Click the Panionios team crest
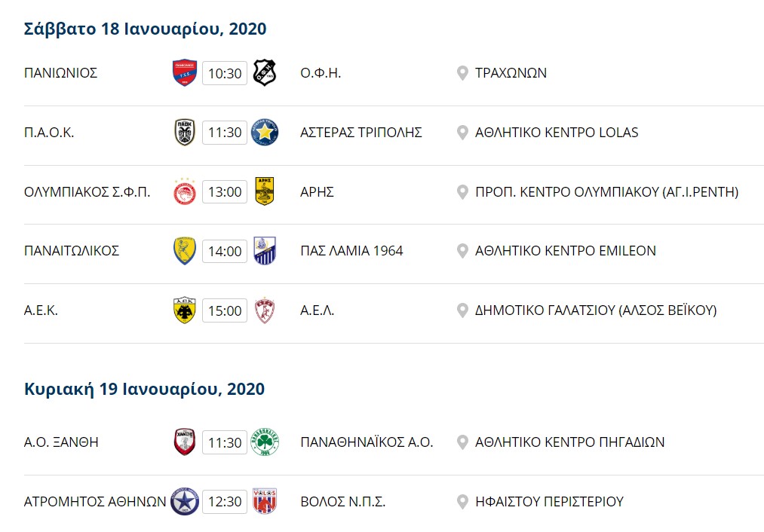764x532 pixels. (x=185, y=73)
